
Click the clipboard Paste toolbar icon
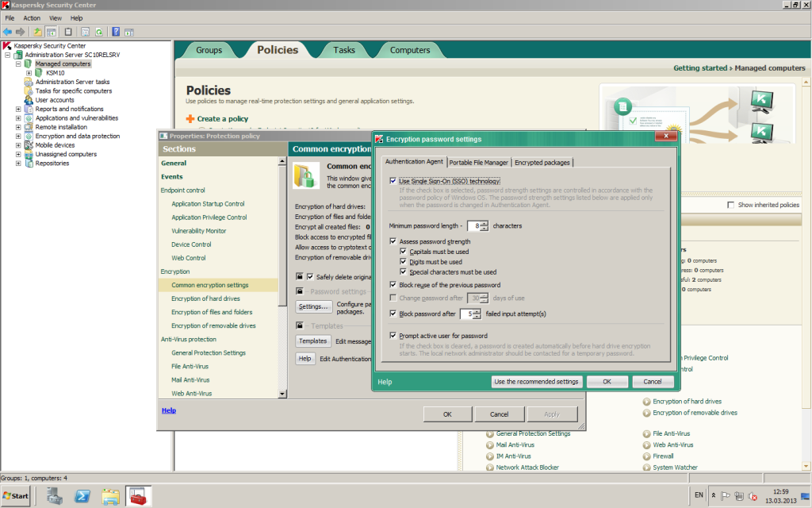click(68, 32)
